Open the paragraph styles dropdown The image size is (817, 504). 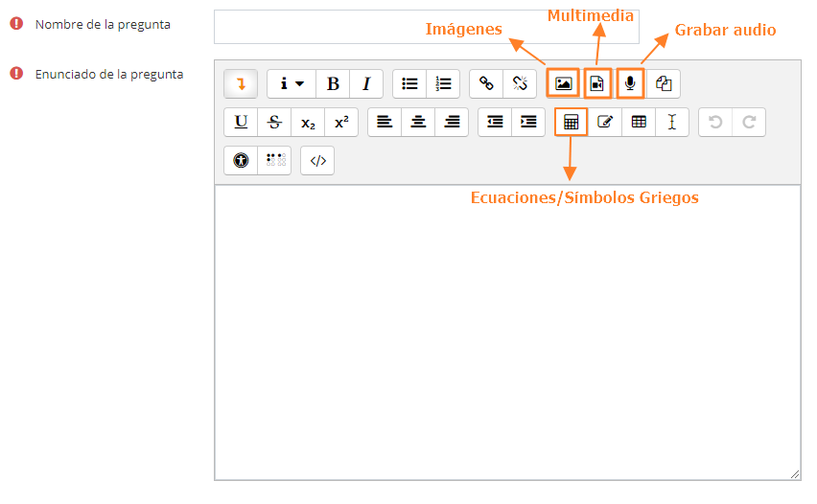click(292, 84)
